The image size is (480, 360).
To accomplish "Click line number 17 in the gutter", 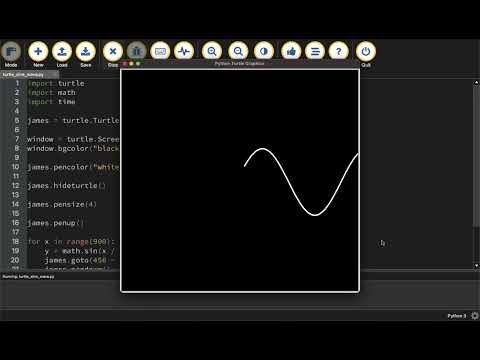I will (x=15, y=232).
